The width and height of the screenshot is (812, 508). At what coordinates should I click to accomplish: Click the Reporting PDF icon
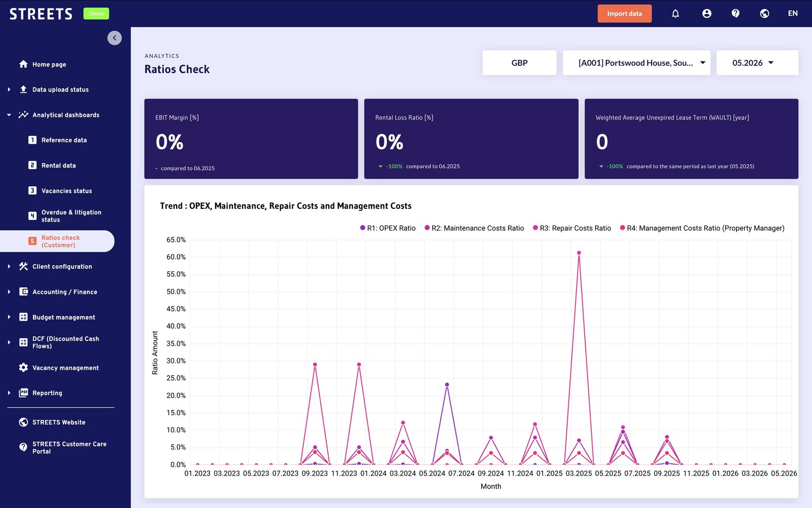(23, 393)
